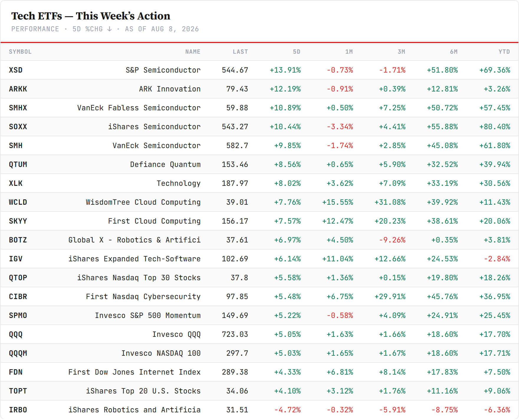Screen dimensions: 519x420
Task: Click the ARK Innovation name
Action: point(170,89)
